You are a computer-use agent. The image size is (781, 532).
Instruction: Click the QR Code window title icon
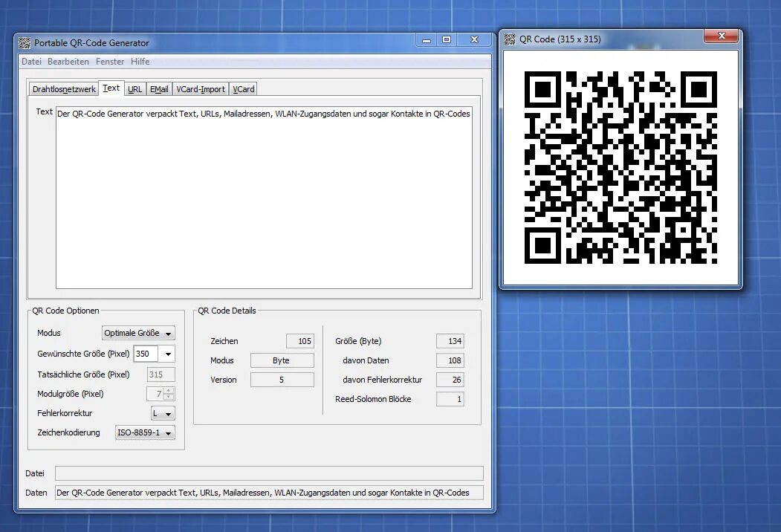pyautogui.click(x=510, y=39)
